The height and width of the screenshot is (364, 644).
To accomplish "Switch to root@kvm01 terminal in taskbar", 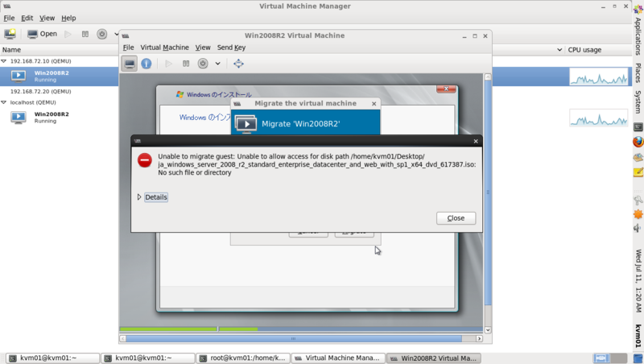I will click(243, 358).
